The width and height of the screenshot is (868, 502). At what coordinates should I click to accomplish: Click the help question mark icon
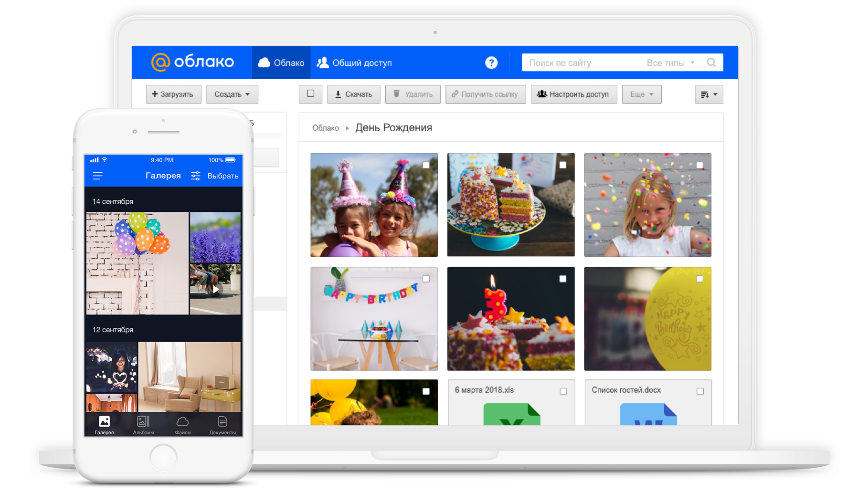[x=491, y=63]
